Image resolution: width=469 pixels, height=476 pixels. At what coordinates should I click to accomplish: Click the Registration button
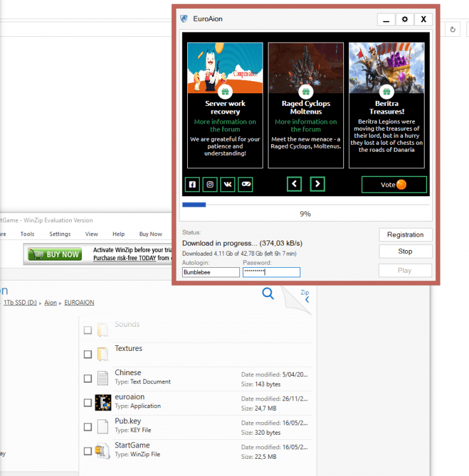pyautogui.click(x=405, y=235)
